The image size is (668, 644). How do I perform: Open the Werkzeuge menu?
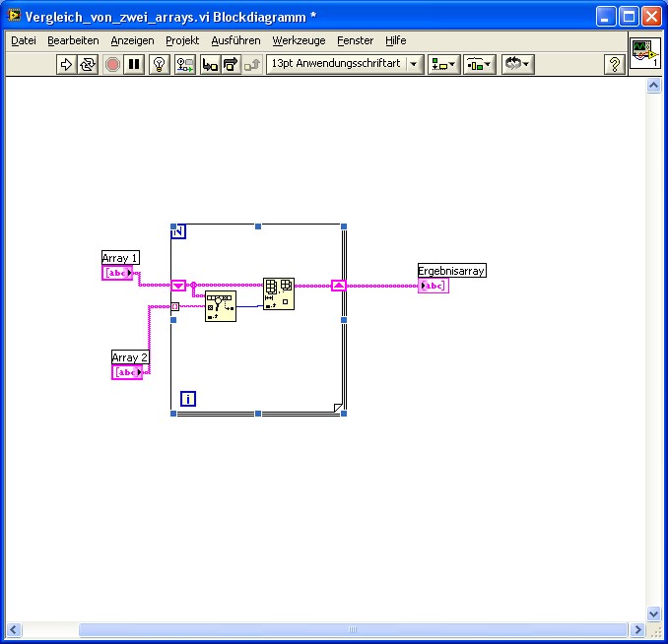(299, 40)
